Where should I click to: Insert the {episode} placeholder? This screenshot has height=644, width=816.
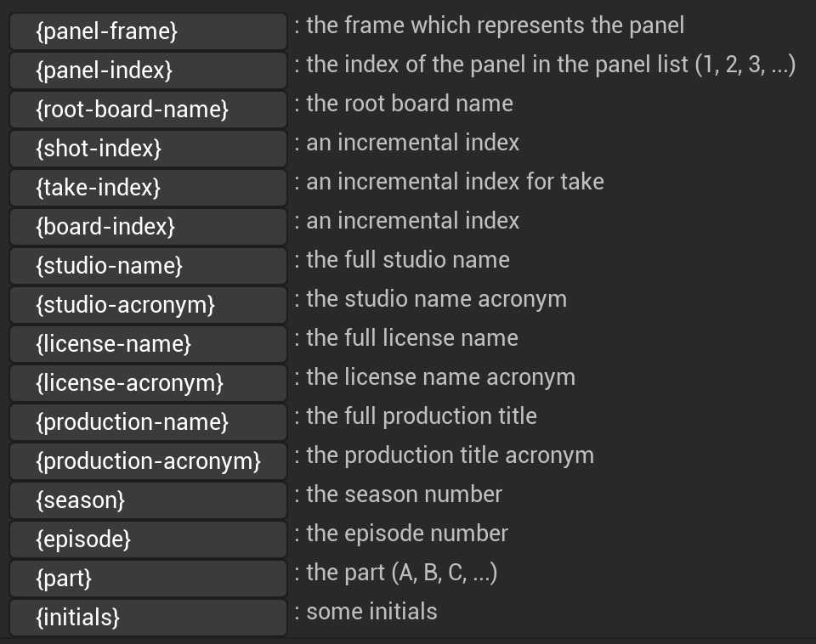pos(148,539)
